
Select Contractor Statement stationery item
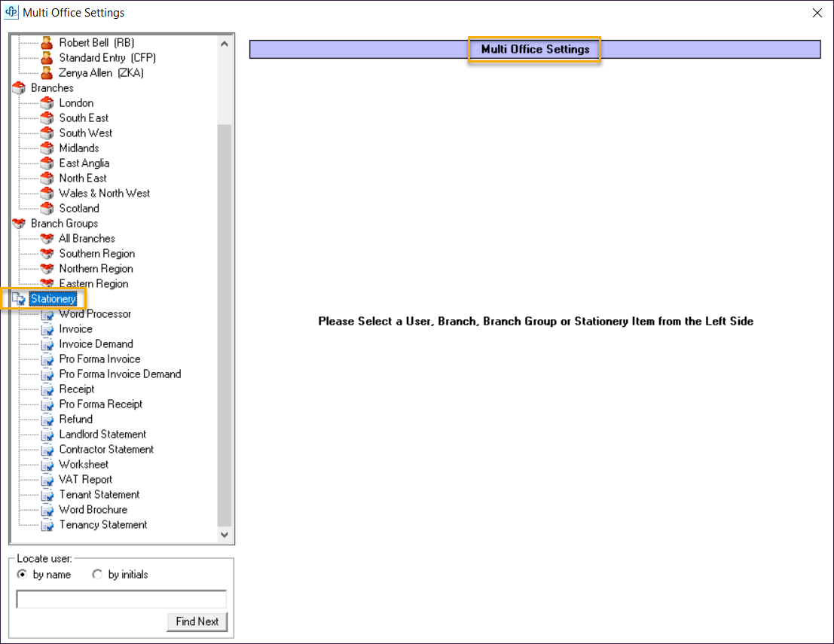[x=106, y=450]
